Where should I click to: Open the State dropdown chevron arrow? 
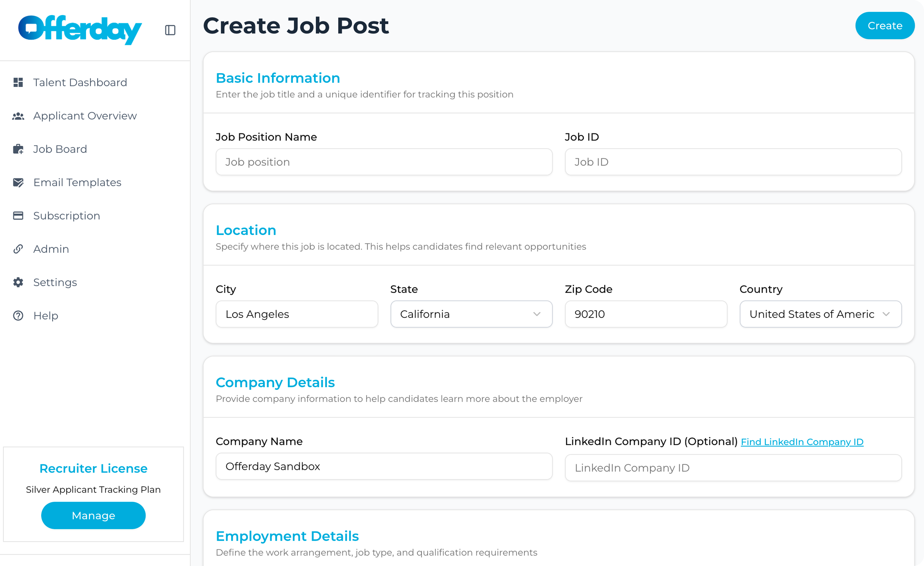tap(537, 314)
